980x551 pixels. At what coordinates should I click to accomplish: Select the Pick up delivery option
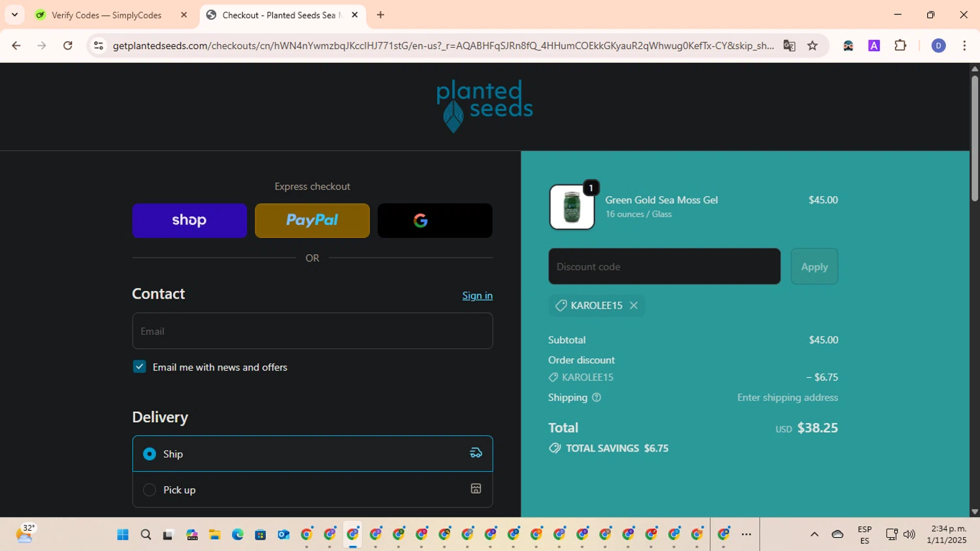pos(312,490)
